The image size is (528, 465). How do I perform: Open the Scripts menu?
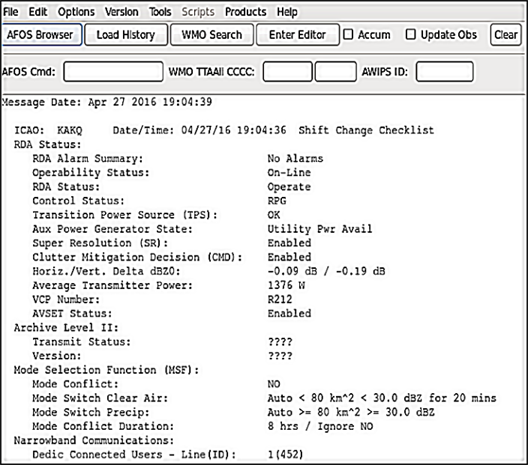tap(198, 12)
